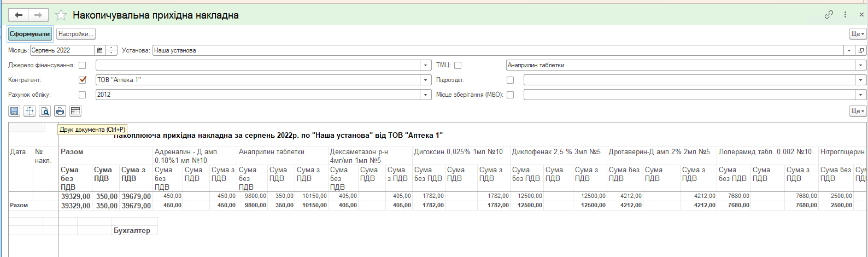Click the Місяць input field
This screenshot has width=868, height=257.
point(62,50)
